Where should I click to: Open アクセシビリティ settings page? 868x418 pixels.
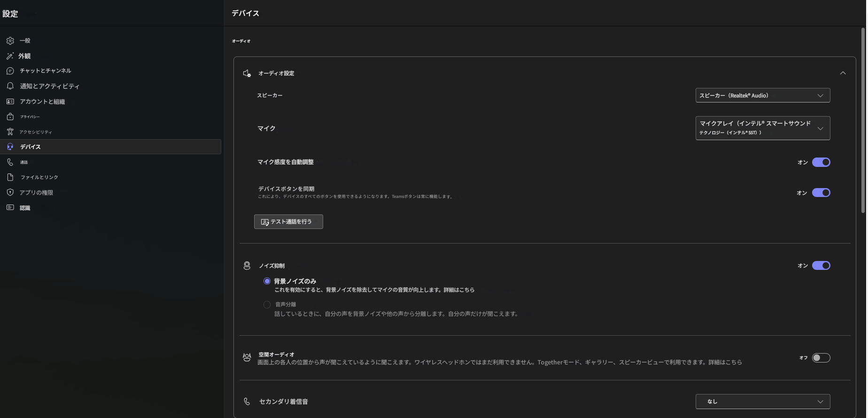point(110,132)
